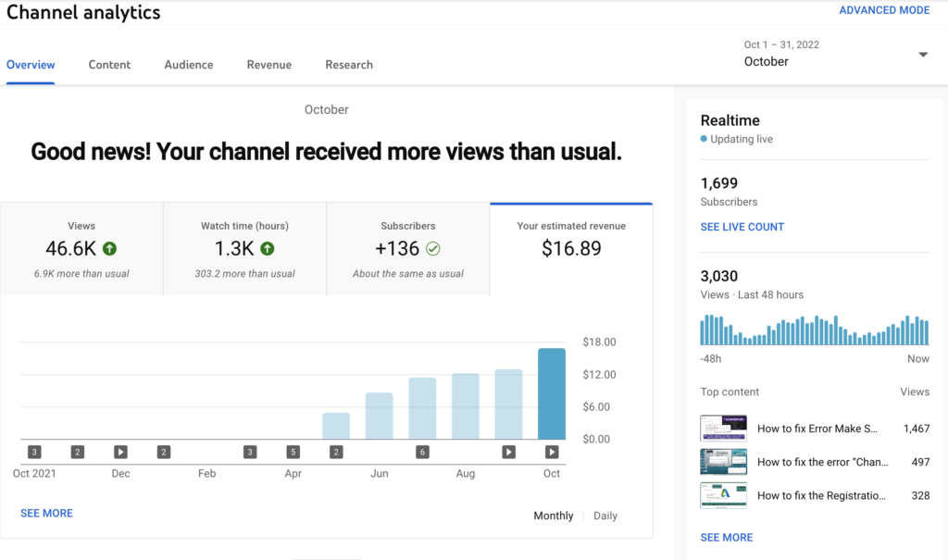Open the date range dropdown arrow
This screenshot has width=948, height=560.
pyautogui.click(x=923, y=55)
